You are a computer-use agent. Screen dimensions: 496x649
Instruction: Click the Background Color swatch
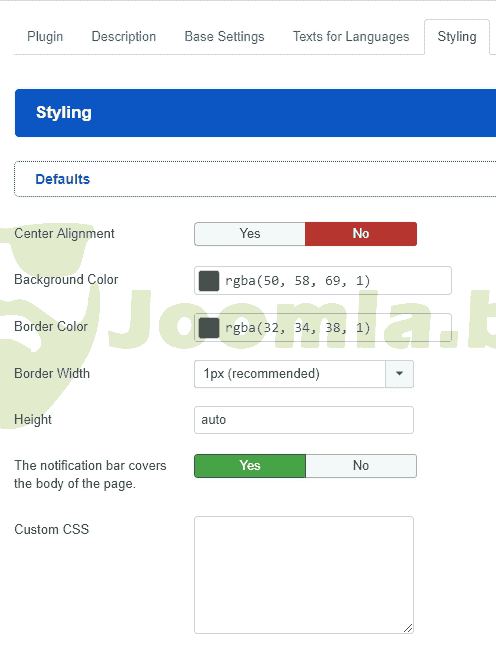pos(209,281)
